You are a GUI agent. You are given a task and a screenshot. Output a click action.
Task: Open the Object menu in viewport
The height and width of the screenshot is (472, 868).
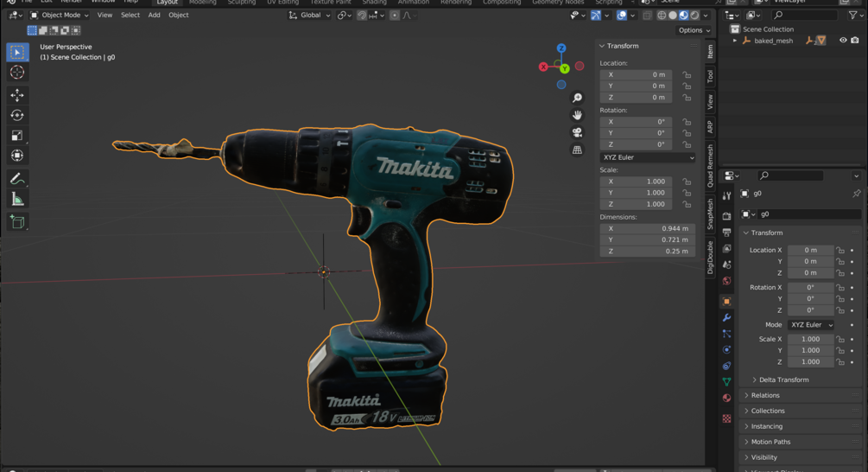[178, 16]
